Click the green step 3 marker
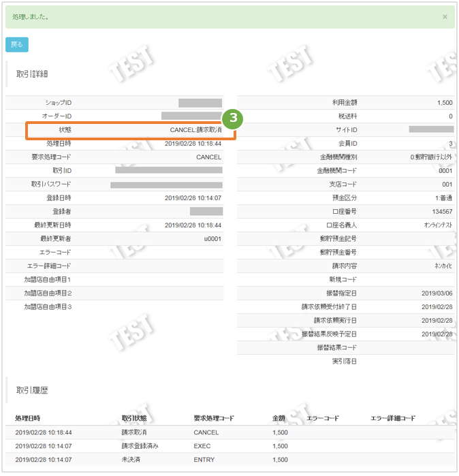Screen dimensions: 459x476 [x=233, y=118]
